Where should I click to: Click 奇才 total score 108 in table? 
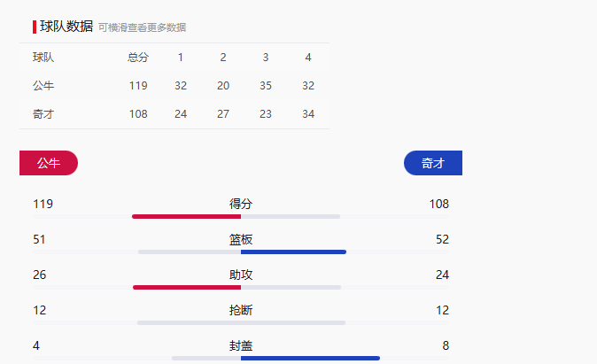coord(138,114)
